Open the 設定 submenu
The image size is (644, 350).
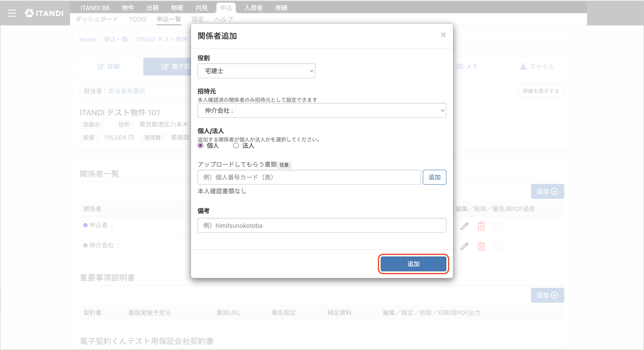(198, 19)
